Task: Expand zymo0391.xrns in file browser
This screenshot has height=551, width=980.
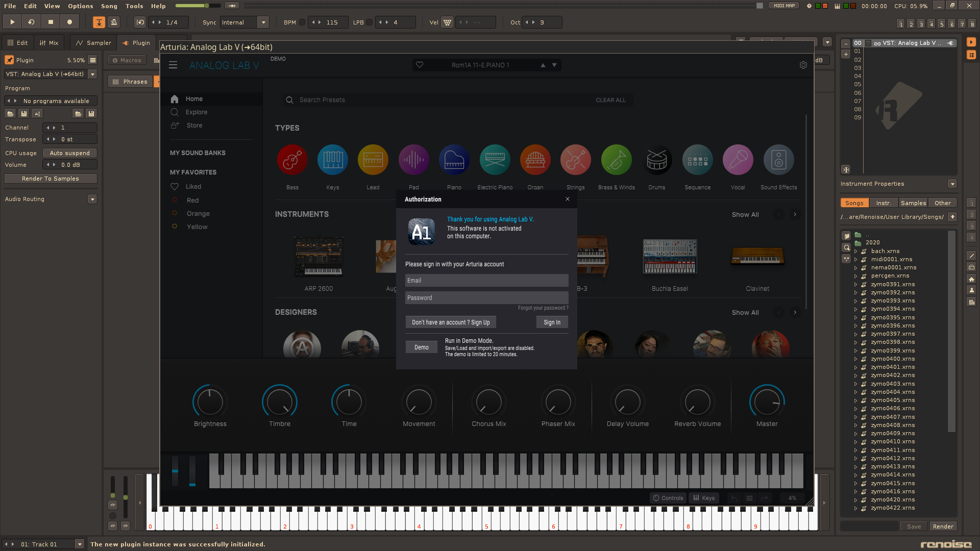Action: pyautogui.click(x=856, y=285)
